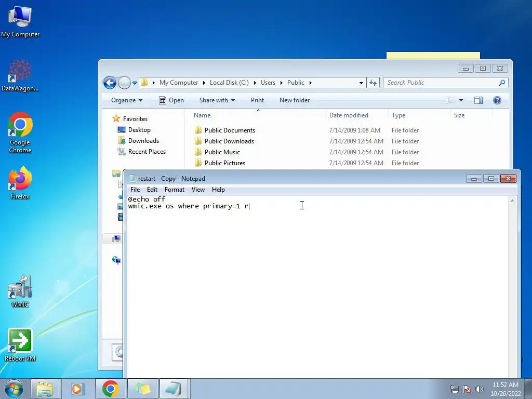This screenshot has height=399, width=532.
Task: Toggle the preview pane button
Action: click(x=478, y=100)
